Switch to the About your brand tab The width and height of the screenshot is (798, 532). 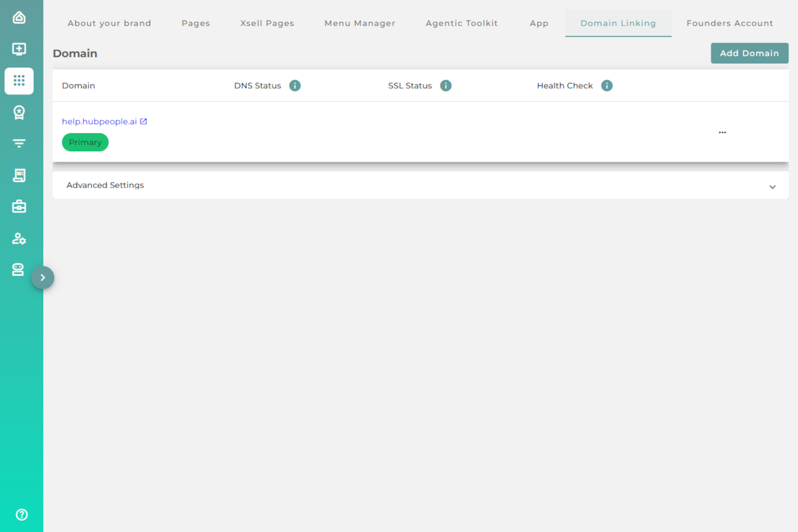110,23
